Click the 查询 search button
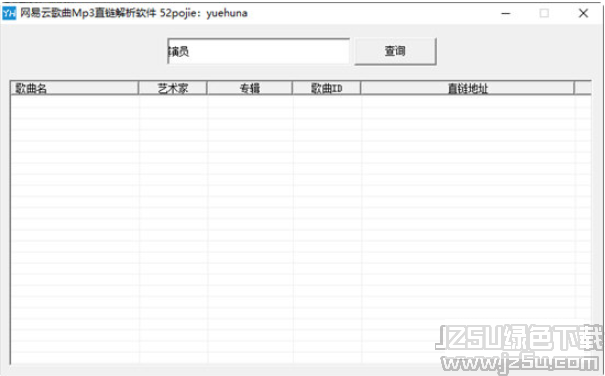Screen dimensions: 605x376 (x=395, y=51)
